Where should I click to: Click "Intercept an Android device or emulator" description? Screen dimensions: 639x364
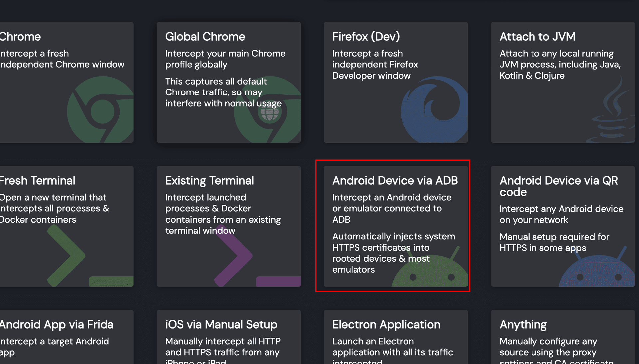(392, 209)
